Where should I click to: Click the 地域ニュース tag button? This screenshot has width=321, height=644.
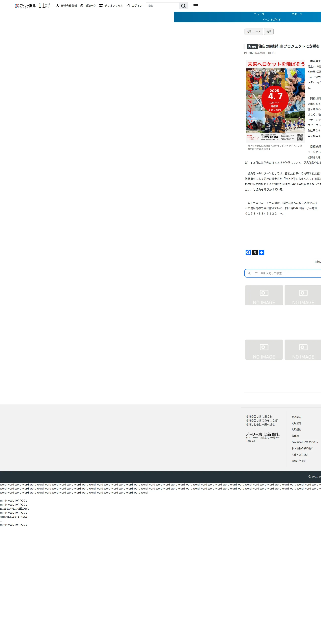pos(253,31)
